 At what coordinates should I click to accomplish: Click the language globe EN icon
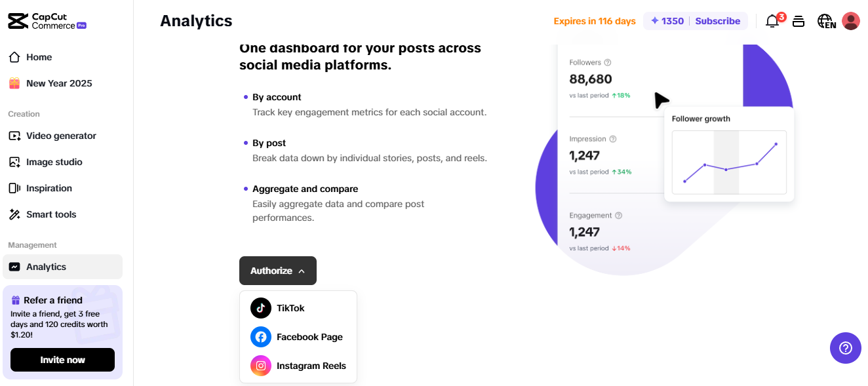(826, 21)
